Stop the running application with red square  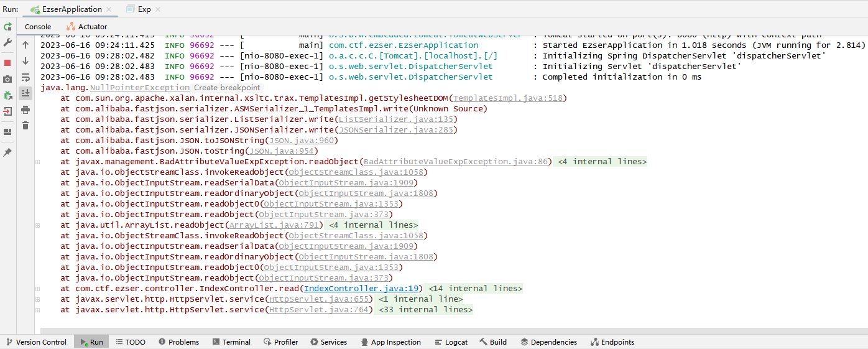7,63
